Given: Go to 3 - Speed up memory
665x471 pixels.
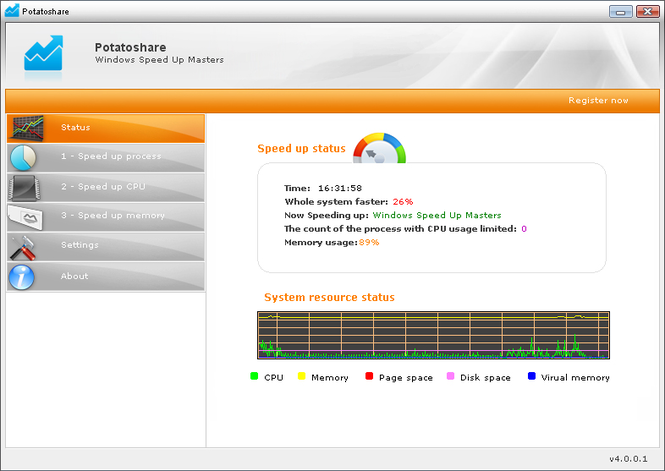Looking at the screenshot, I should (x=106, y=217).
